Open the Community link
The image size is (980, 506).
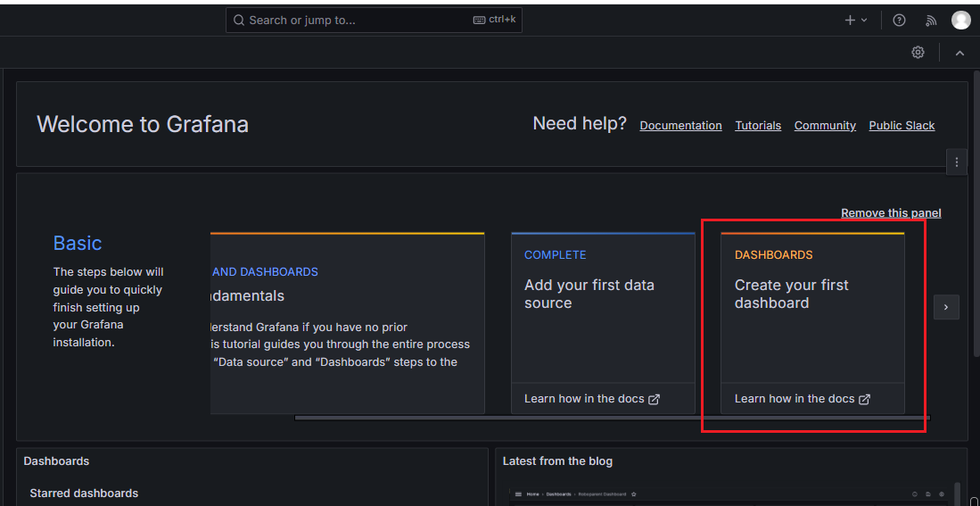[x=825, y=126]
